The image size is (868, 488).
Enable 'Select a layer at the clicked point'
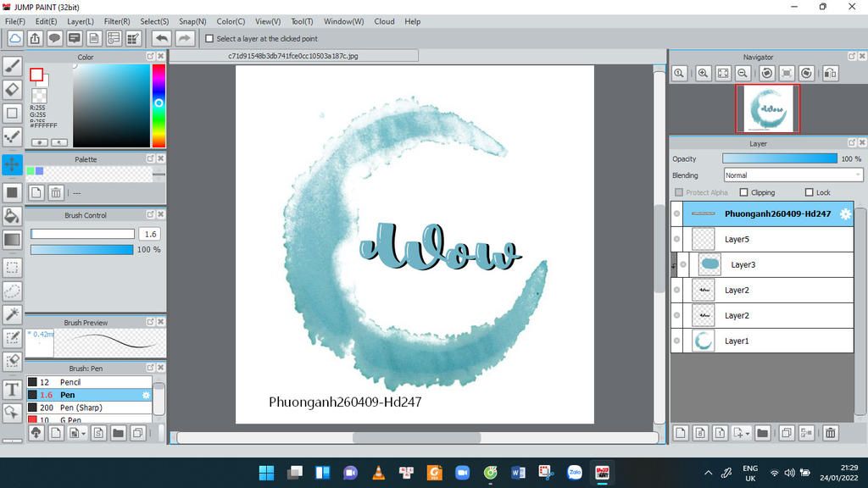(209, 39)
